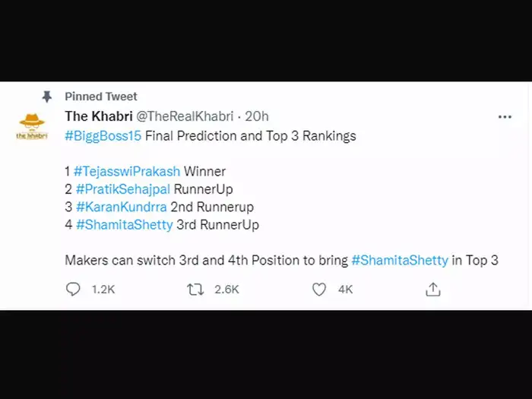
Task: Open the #KaranKundrra hashtag link
Action: coord(122,207)
